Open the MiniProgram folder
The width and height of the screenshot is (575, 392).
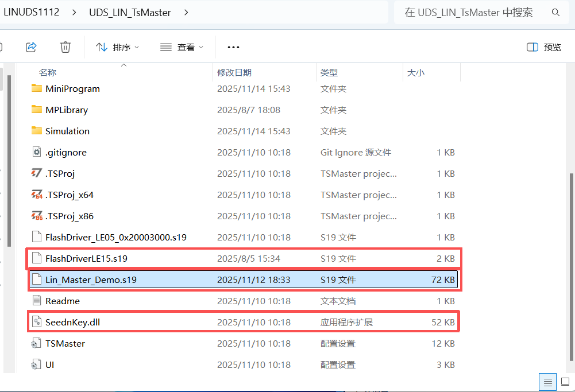pos(72,88)
